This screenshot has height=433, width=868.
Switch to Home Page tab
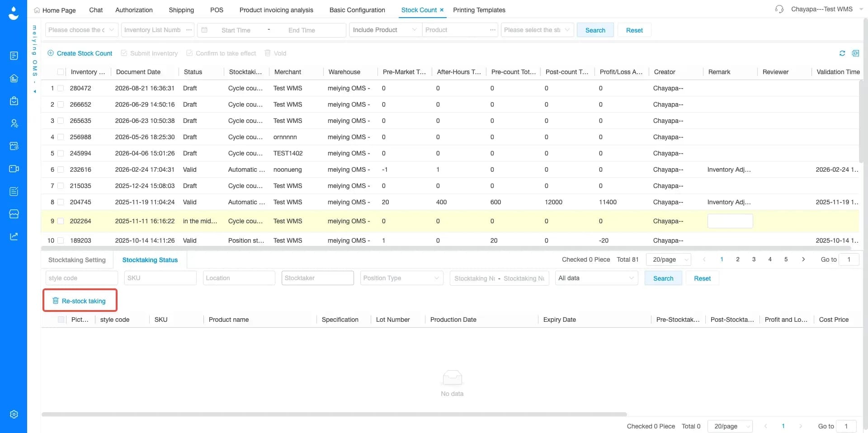tap(55, 10)
